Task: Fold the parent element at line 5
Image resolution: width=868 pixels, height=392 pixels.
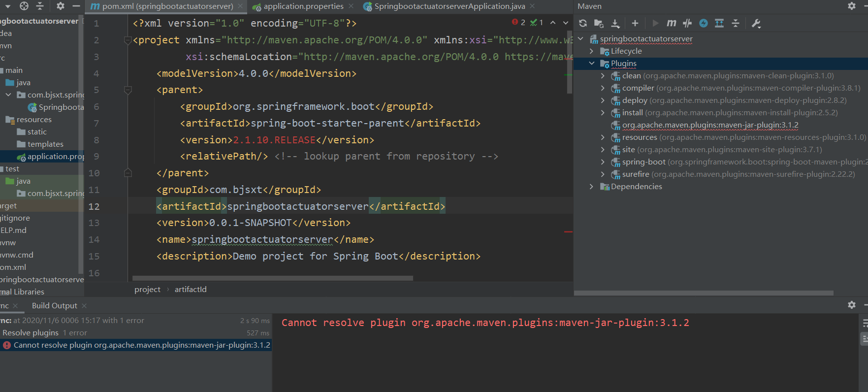Action: click(x=128, y=90)
